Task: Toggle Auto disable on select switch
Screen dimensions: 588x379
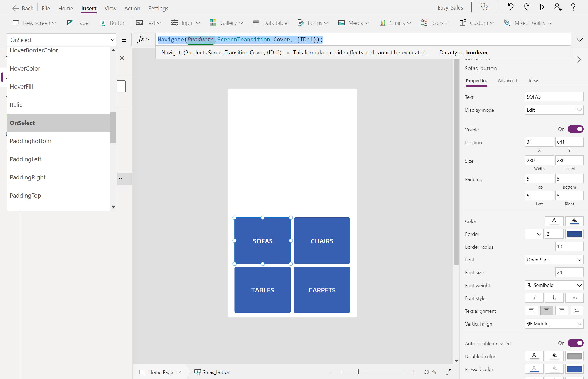Action: coord(575,343)
